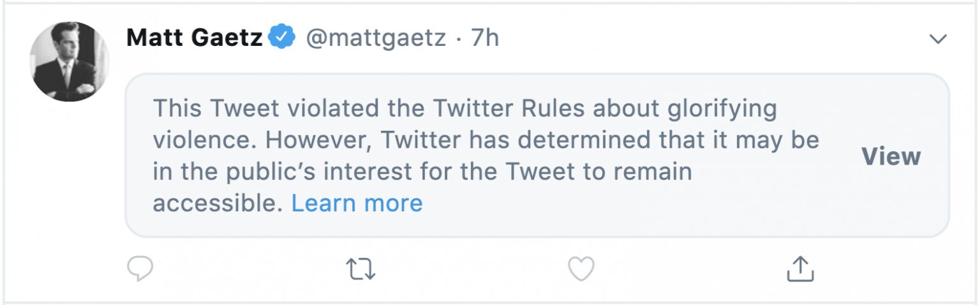980x305 pixels.
Task: Select the phrase 'glorifying violence'
Action: coord(717,110)
